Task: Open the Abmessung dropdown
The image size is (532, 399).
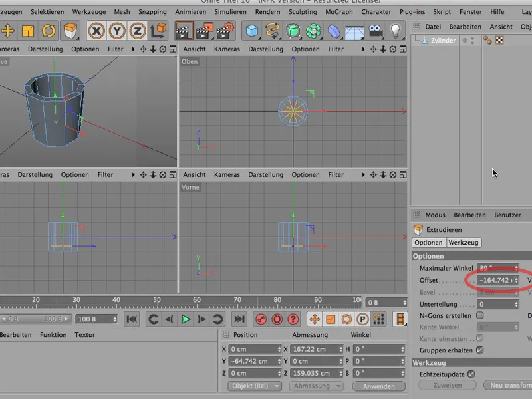Action: click(x=316, y=386)
